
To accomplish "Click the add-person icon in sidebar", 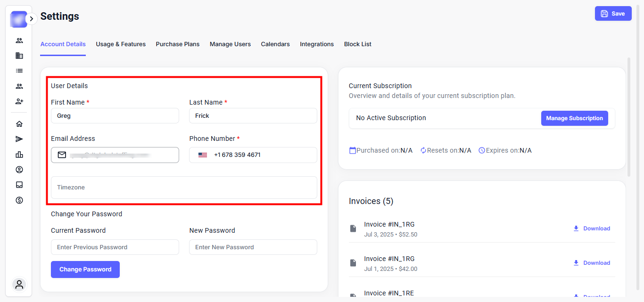I will (19, 101).
